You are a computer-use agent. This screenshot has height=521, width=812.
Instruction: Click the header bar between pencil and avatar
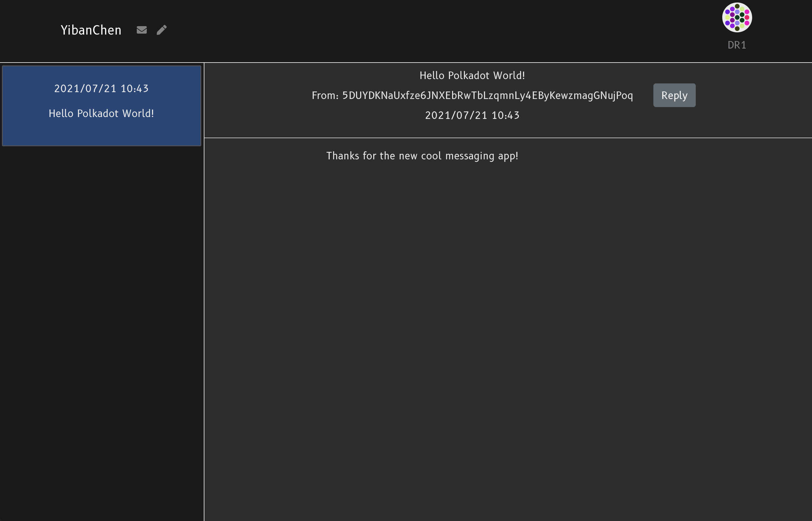click(x=440, y=31)
